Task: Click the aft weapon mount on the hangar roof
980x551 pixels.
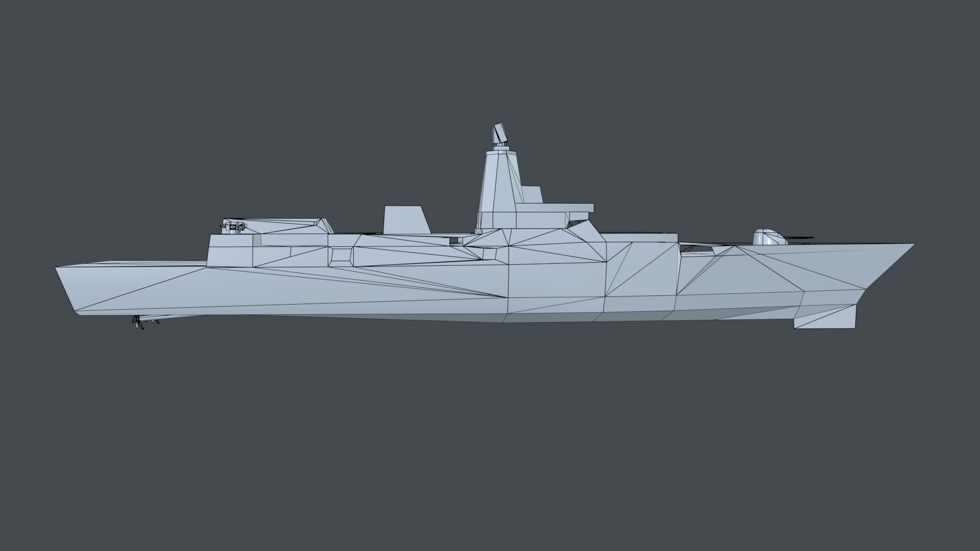Action: (234, 227)
